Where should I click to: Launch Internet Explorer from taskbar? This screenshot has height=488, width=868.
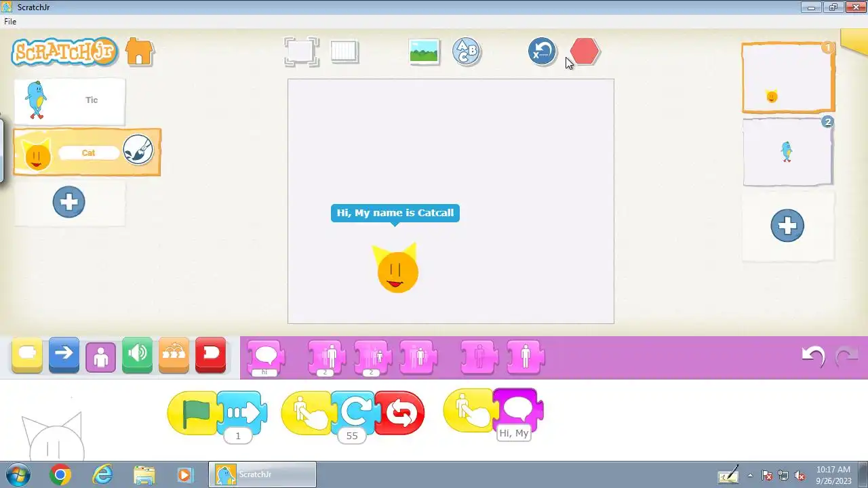(102, 475)
